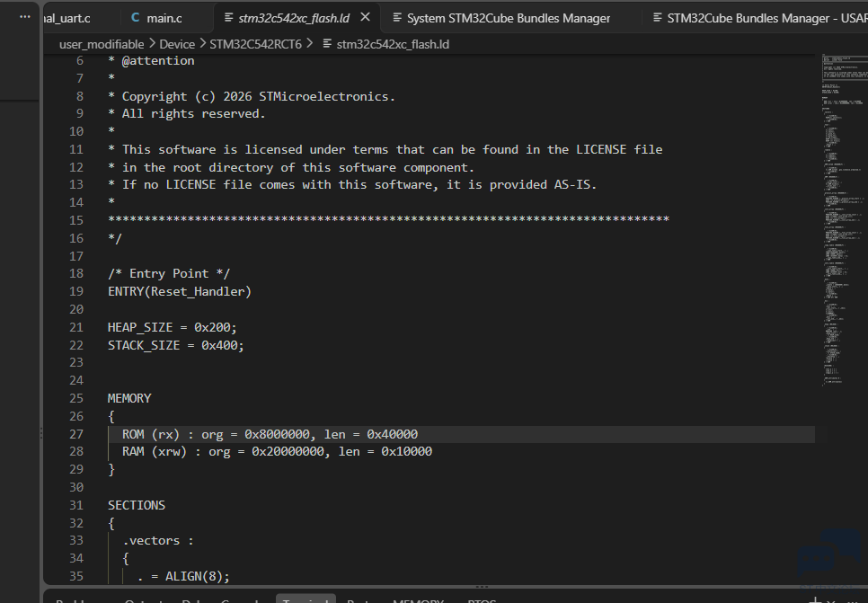Click the address 0x20000000 on line 28
Screen dimensions: 868x603
(x=290, y=451)
